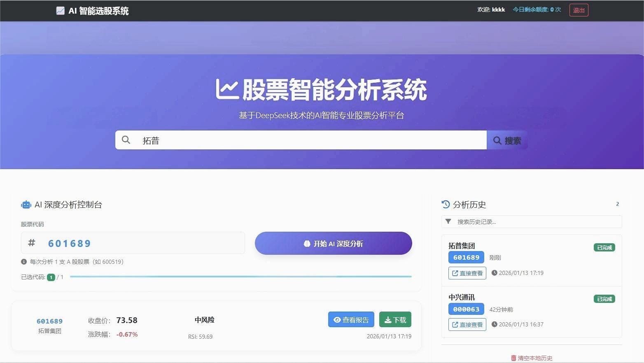Viewport: 644px width, 363px height.
Task: Log out using the 退出 button
Action: coord(579,10)
